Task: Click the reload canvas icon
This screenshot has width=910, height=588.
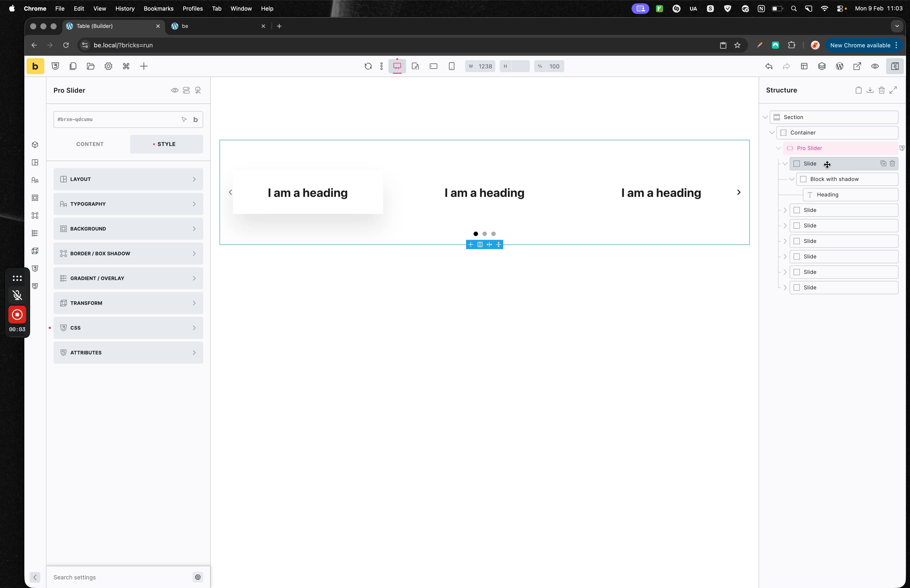Action: coord(368,66)
